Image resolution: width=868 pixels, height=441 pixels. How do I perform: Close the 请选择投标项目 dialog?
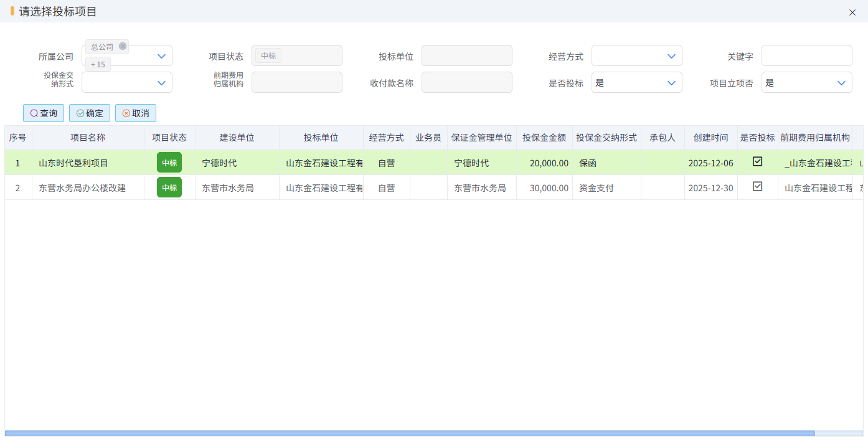tap(852, 12)
